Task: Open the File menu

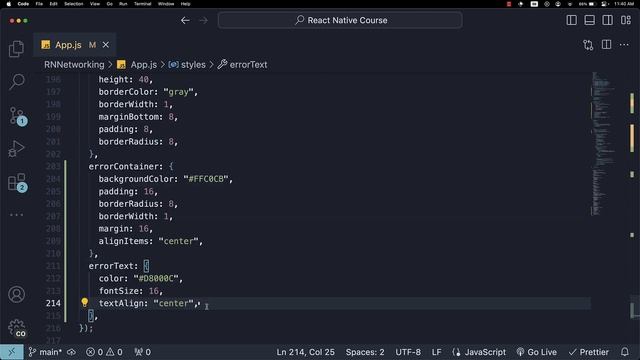Action: [39, 4]
